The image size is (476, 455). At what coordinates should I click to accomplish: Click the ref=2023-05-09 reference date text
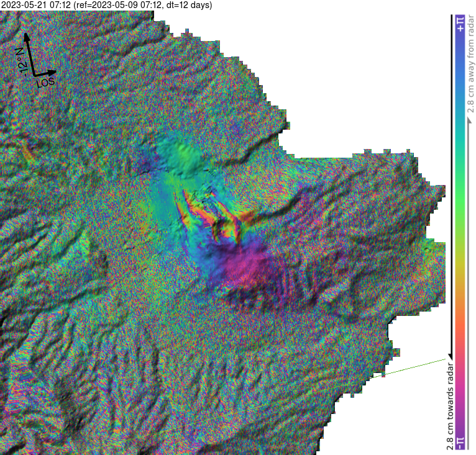[x=117, y=5]
